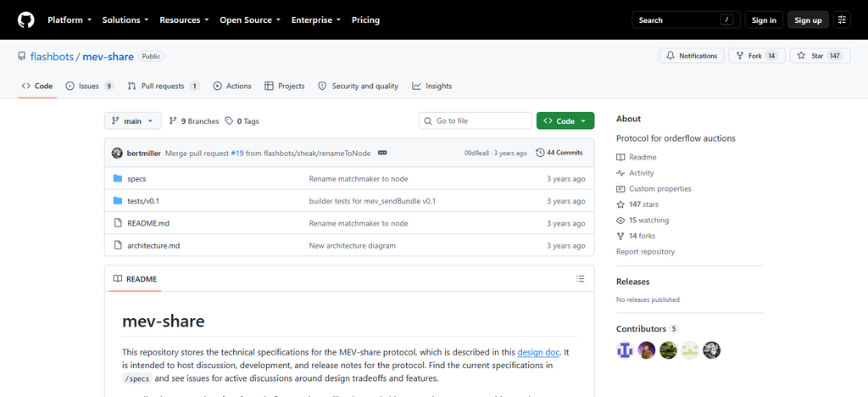868x397 pixels.
Task: Star the repository
Action: point(820,56)
